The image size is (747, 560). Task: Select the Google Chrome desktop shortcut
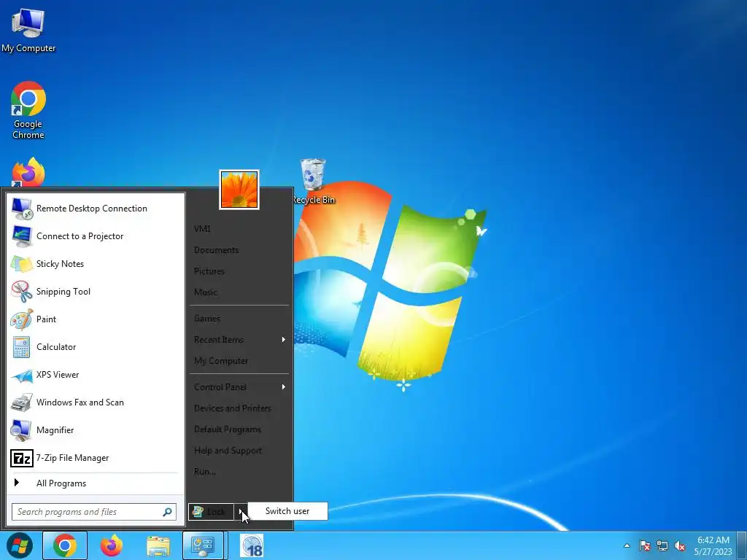(x=28, y=110)
